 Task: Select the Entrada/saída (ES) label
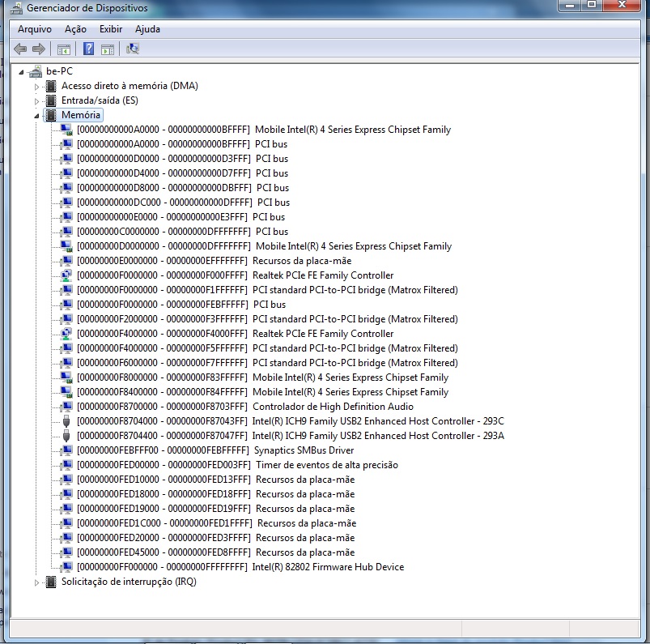coord(100,100)
